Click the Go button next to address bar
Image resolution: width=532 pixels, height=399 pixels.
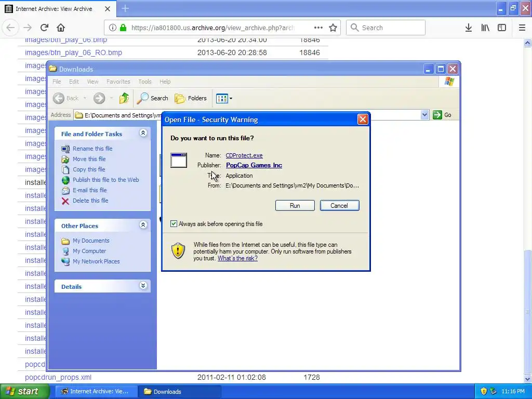(x=442, y=115)
